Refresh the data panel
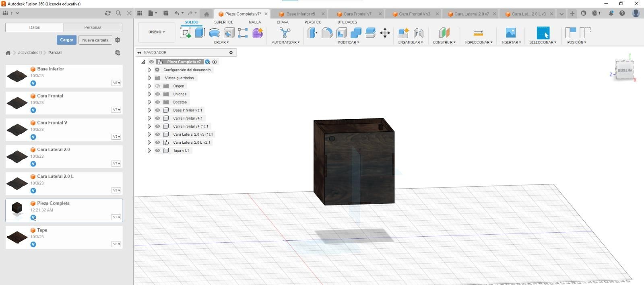Screen dimensions: 644x285 click(x=107, y=13)
